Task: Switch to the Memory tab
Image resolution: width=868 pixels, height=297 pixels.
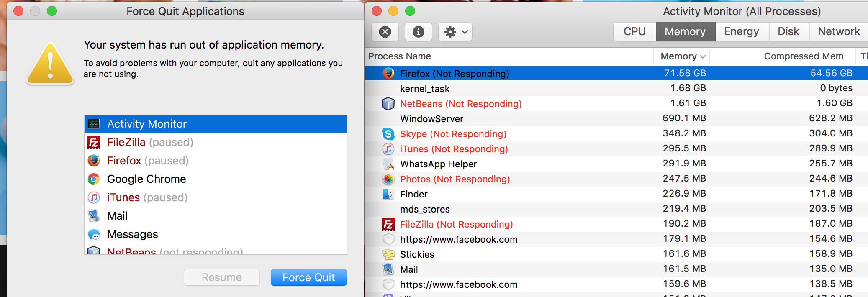Action: (686, 31)
